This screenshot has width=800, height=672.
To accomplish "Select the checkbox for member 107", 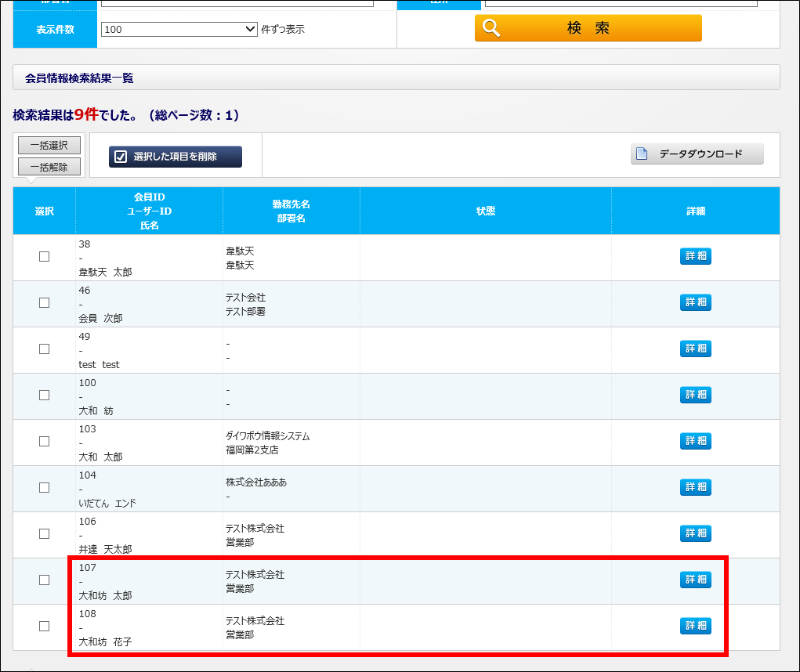I will [44, 580].
